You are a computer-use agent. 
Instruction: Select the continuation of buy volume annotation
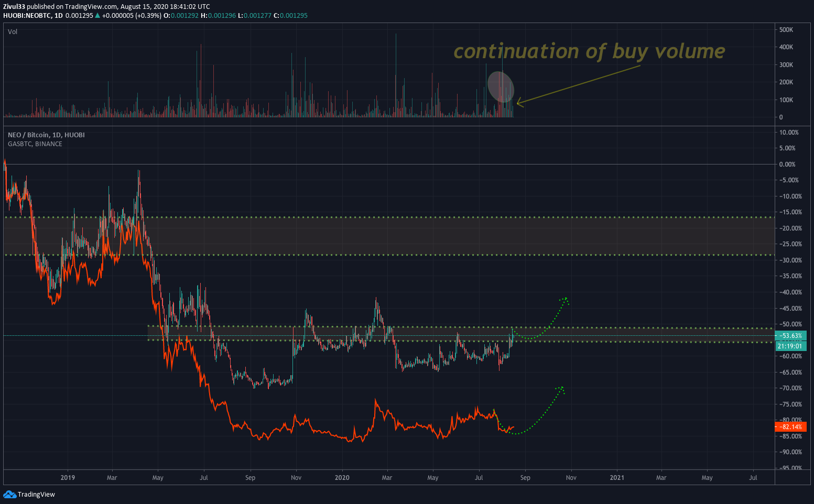pos(589,51)
